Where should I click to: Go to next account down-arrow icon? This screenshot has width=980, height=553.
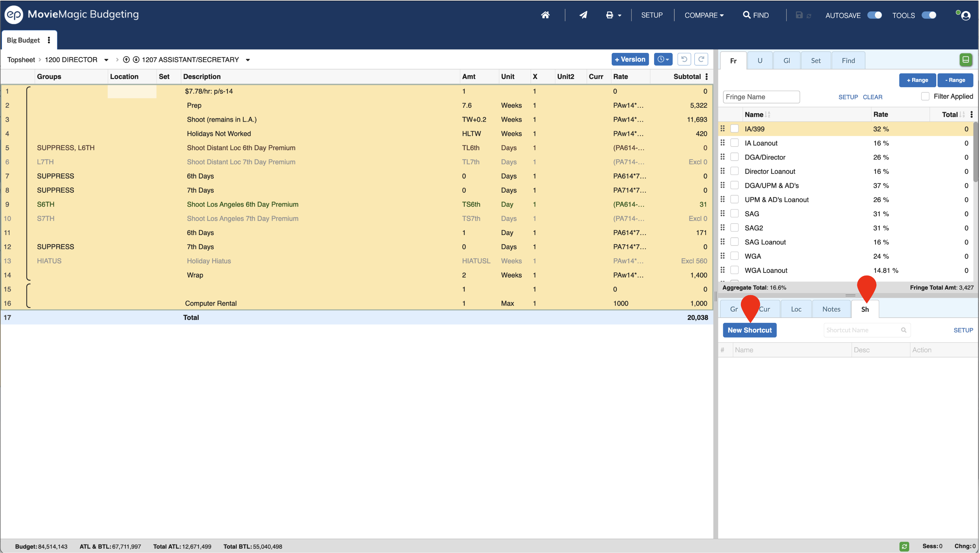[136, 60]
